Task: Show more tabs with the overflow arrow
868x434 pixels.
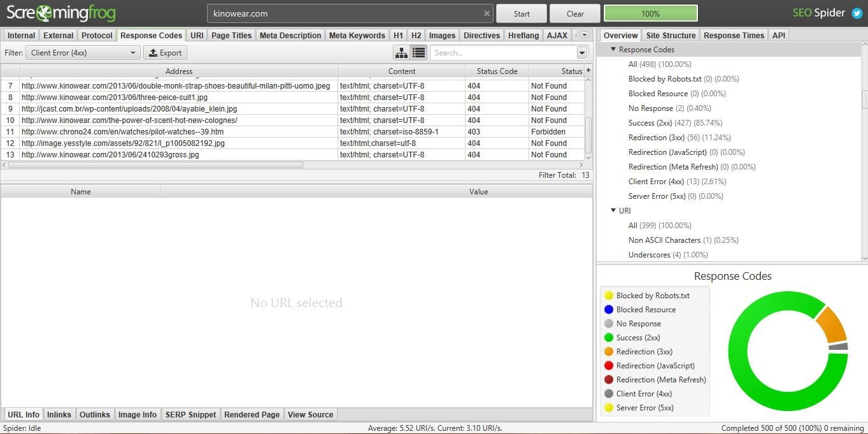Action: (583, 35)
